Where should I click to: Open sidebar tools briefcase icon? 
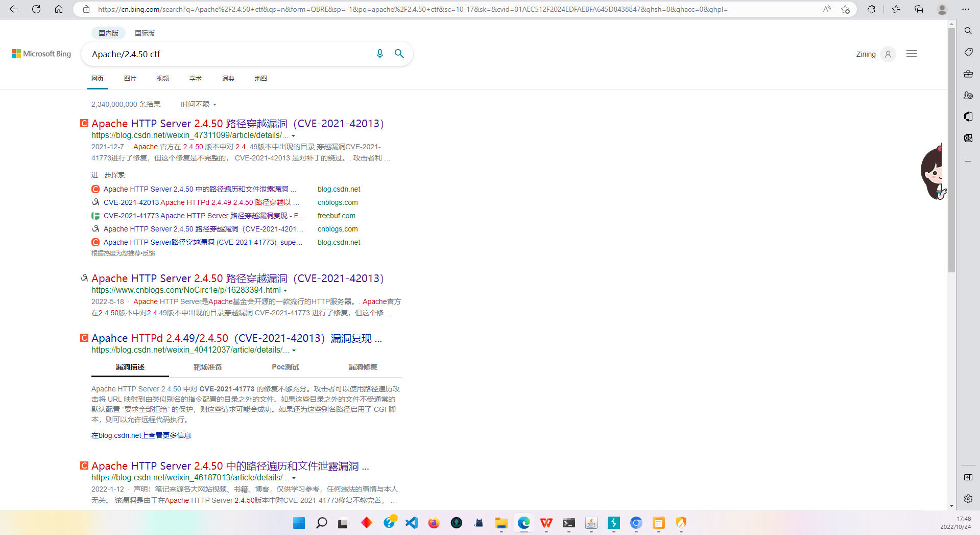tap(968, 74)
